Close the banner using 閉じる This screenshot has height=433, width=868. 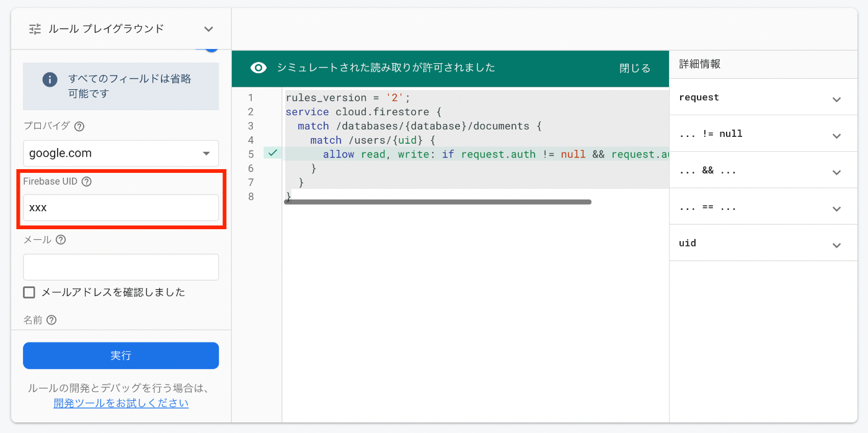[x=634, y=68]
